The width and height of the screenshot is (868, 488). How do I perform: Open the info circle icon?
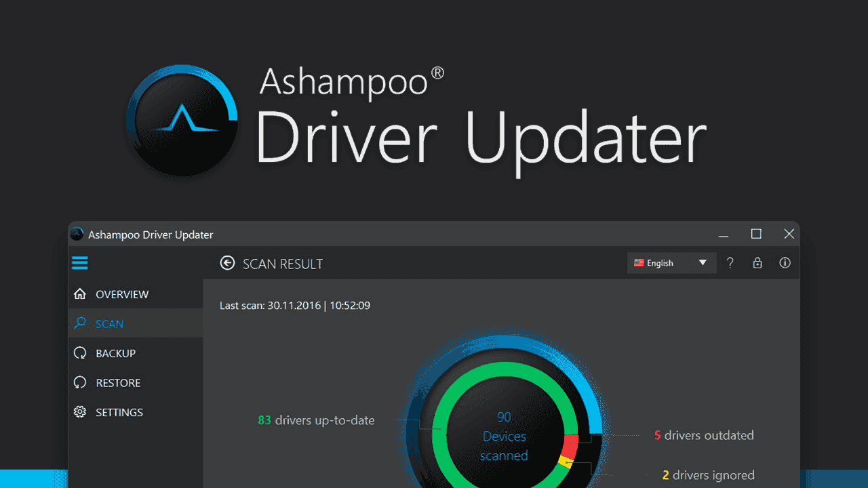click(785, 263)
